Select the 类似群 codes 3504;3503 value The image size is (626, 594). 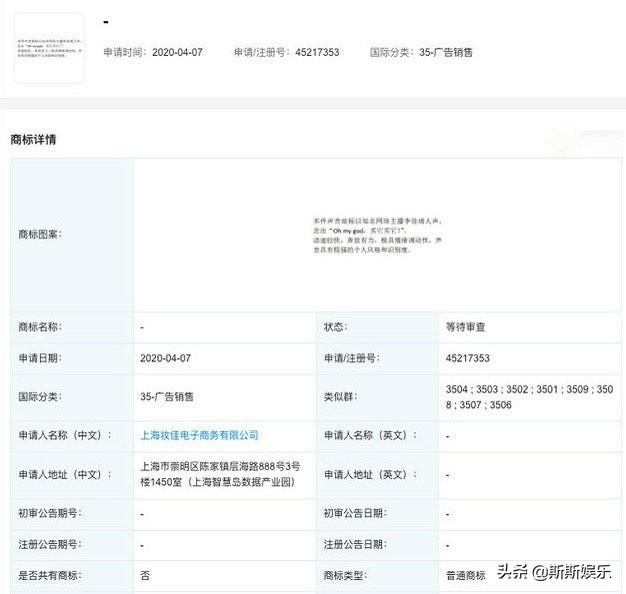pyautogui.click(x=529, y=397)
